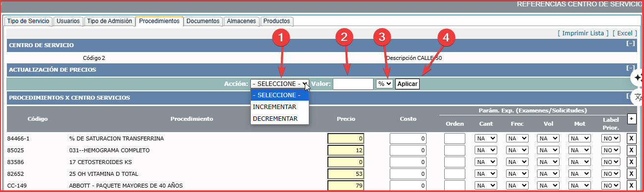
Task: Open the Frec dropdown for HEMOGRAMA COMPLETO
Action: coord(517,150)
